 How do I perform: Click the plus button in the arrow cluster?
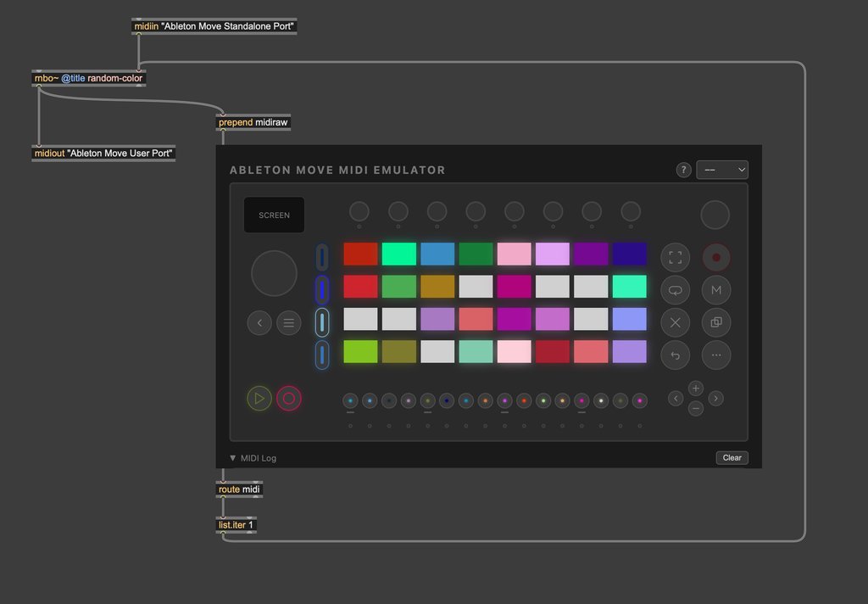(696, 389)
